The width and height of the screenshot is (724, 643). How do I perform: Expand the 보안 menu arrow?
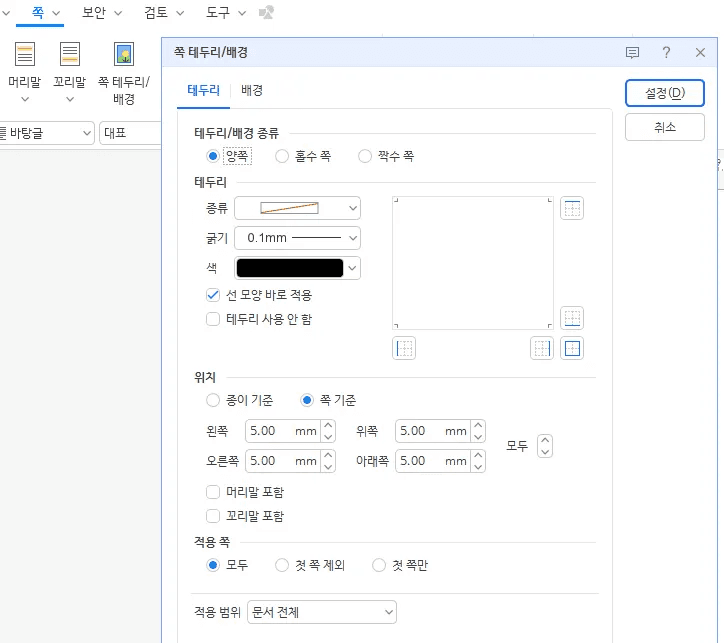point(118,13)
